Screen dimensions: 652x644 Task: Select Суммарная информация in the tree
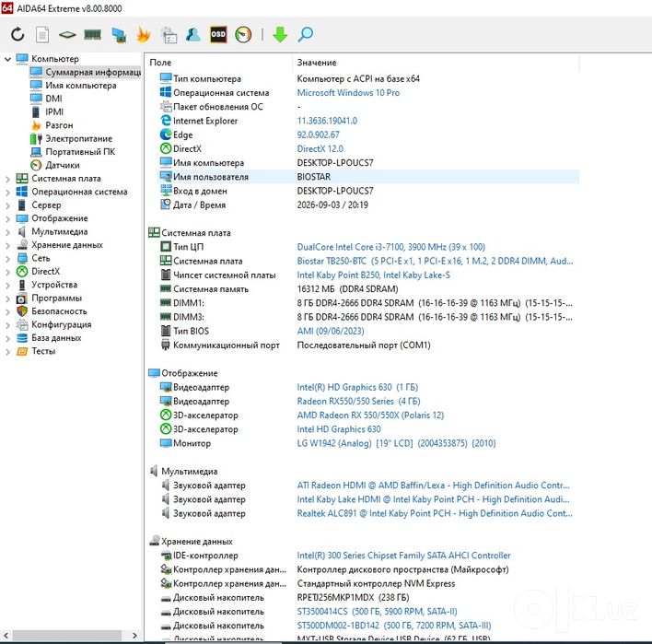(86, 72)
